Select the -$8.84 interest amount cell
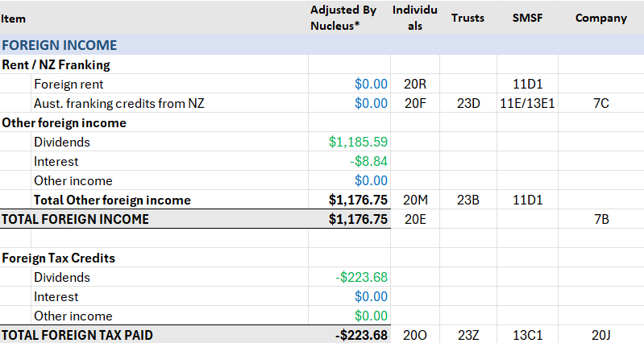 368,161
